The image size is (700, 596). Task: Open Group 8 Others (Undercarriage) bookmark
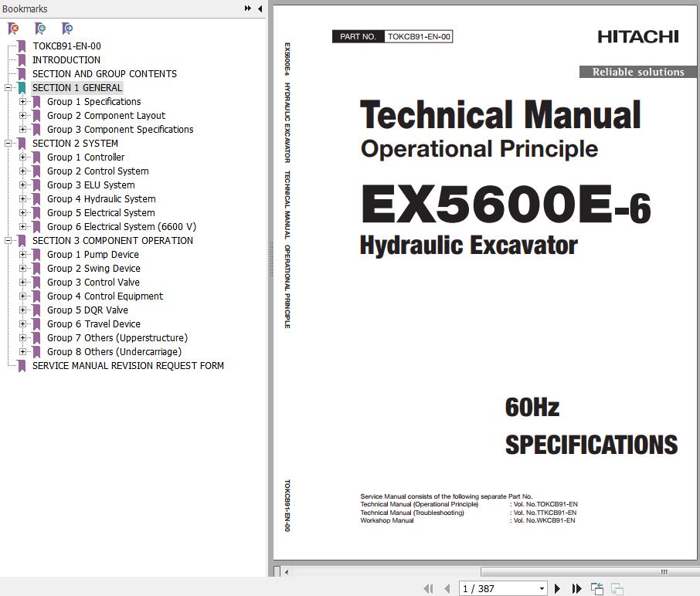click(114, 351)
